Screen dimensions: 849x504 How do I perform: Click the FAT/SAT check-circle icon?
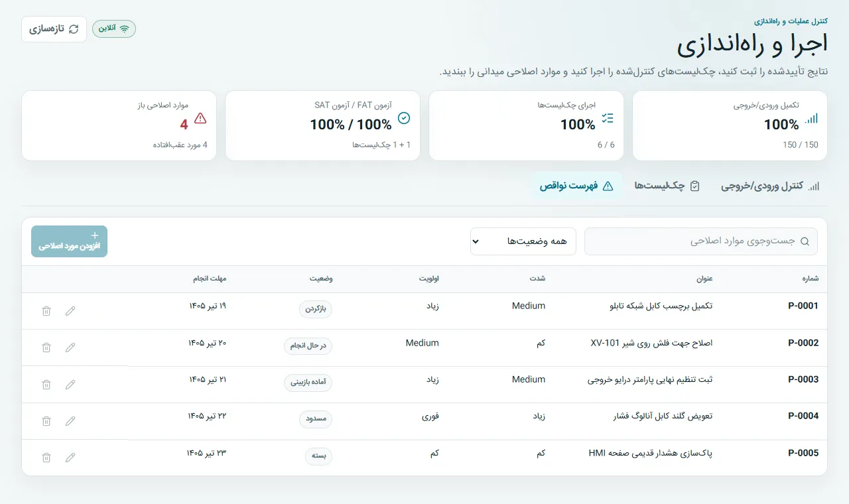click(x=404, y=119)
